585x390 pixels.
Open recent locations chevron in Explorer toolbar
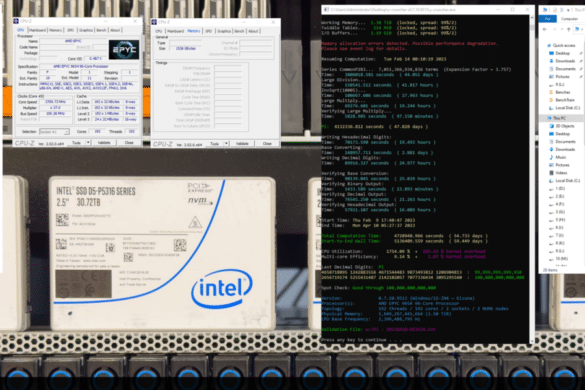561,29
